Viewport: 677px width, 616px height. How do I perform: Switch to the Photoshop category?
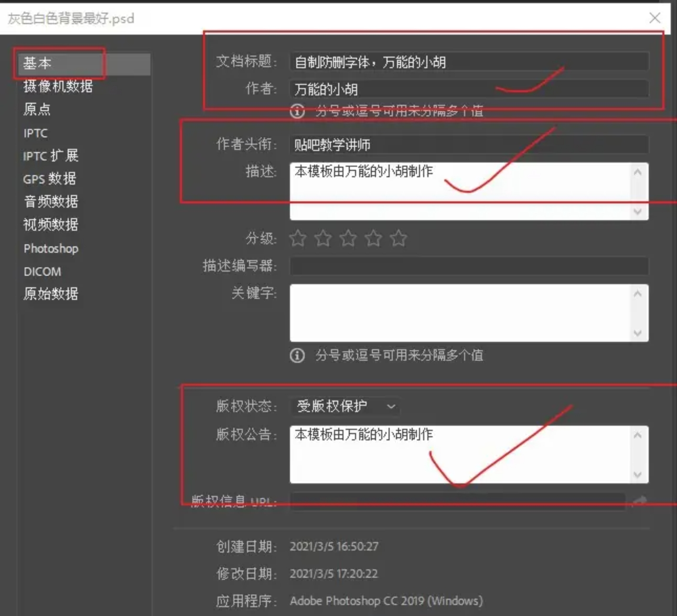click(x=51, y=248)
